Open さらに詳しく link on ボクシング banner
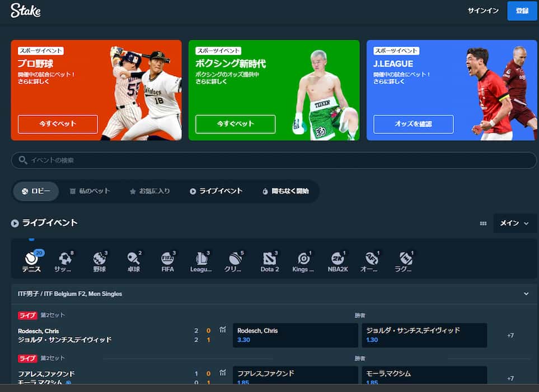 (x=212, y=82)
